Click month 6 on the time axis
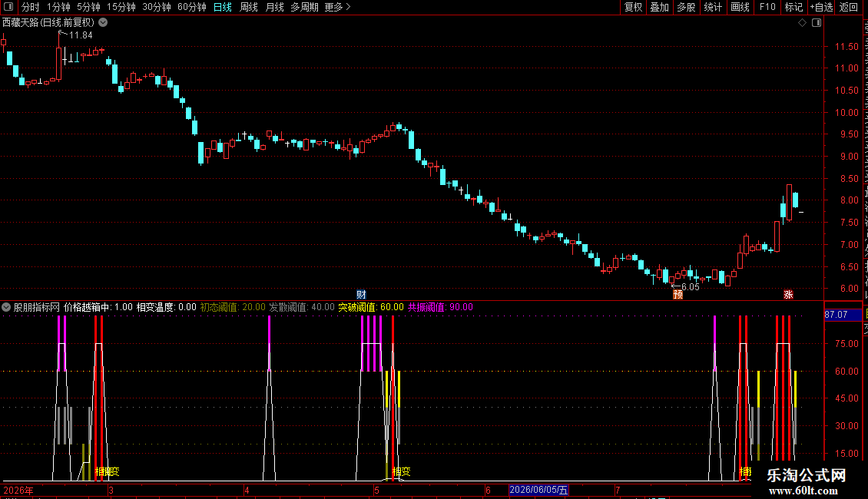Screen dimensions: 868x499 click(488, 490)
